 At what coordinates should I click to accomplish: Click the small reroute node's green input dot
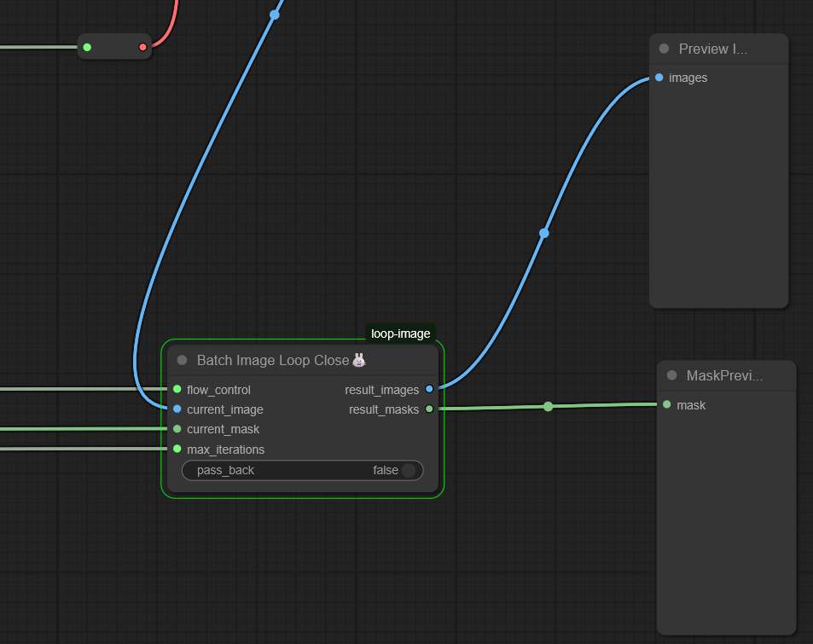click(x=87, y=47)
